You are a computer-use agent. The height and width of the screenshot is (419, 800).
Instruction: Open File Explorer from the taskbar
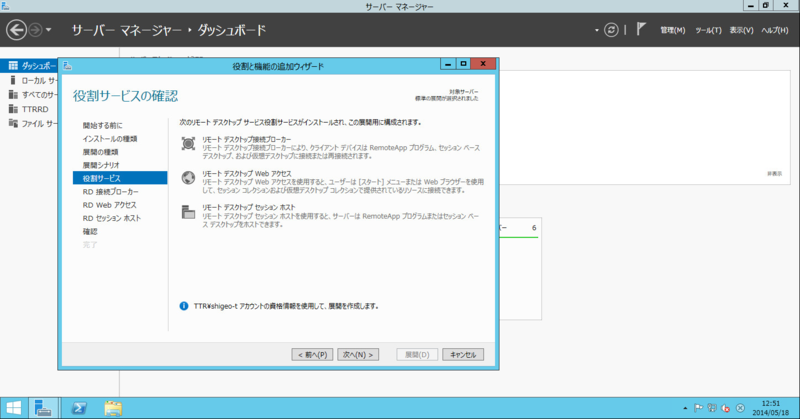point(113,408)
